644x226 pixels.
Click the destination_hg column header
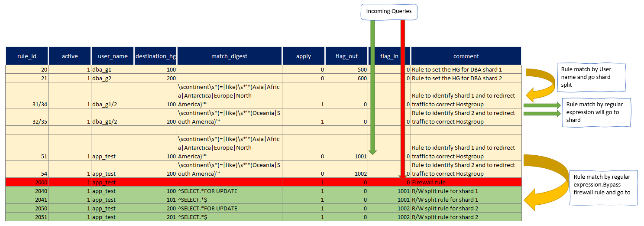(155, 56)
